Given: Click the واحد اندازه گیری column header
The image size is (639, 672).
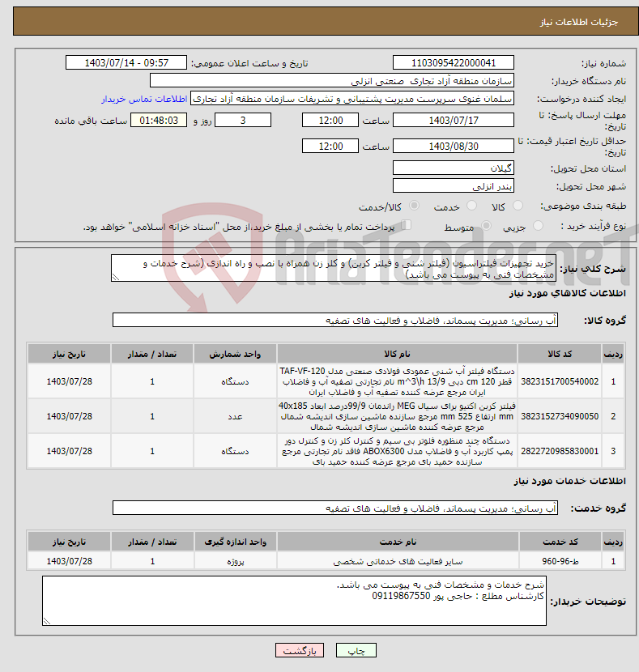Looking at the screenshot, I should coord(236,542).
